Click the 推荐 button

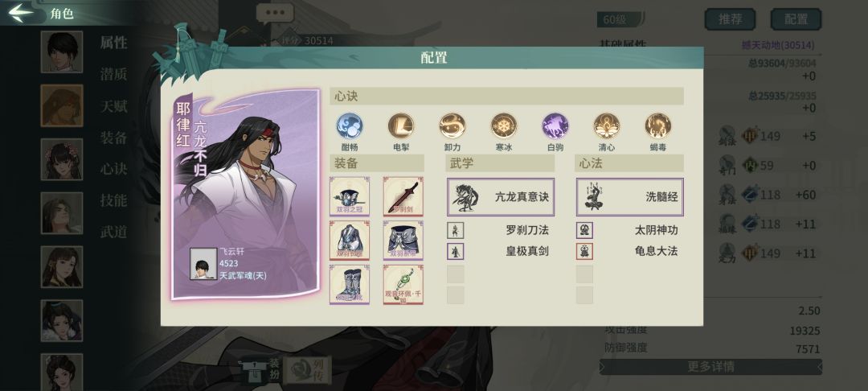pyautogui.click(x=730, y=19)
